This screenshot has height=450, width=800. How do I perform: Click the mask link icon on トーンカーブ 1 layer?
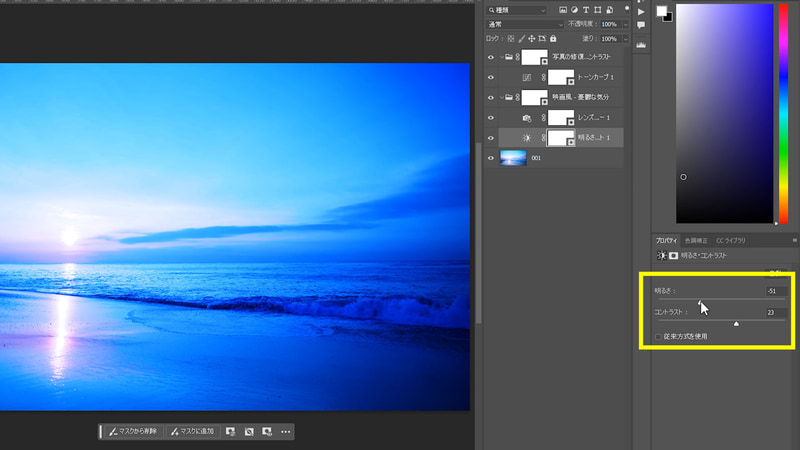[x=543, y=78]
